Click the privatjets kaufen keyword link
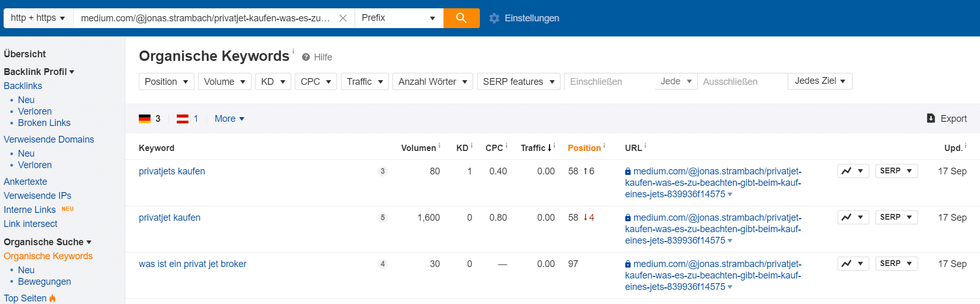 172,171
